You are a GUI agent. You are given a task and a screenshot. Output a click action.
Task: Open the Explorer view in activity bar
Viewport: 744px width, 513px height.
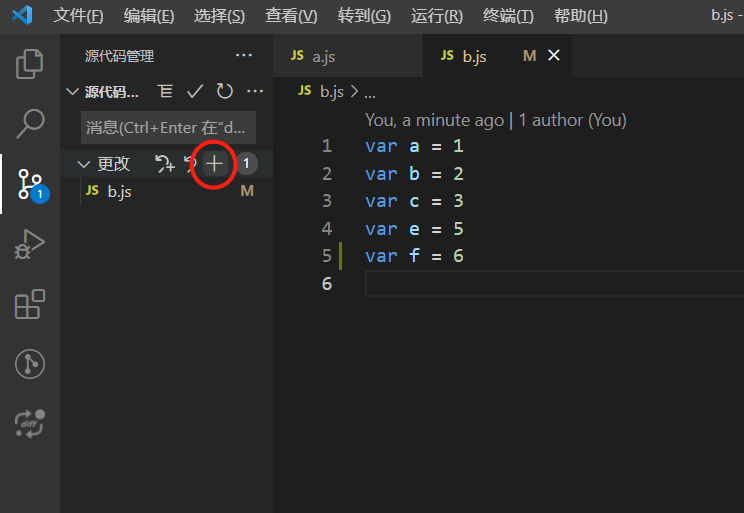tap(29, 64)
